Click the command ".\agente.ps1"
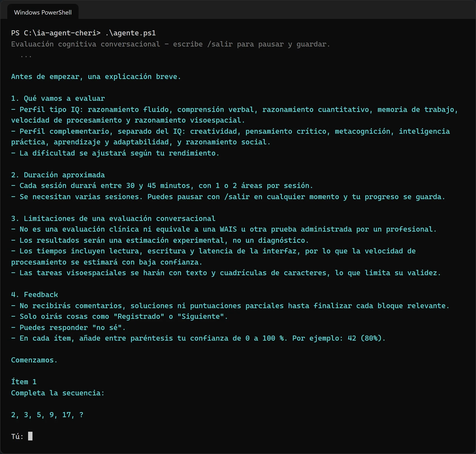The image size is (476, 454). 131,33
